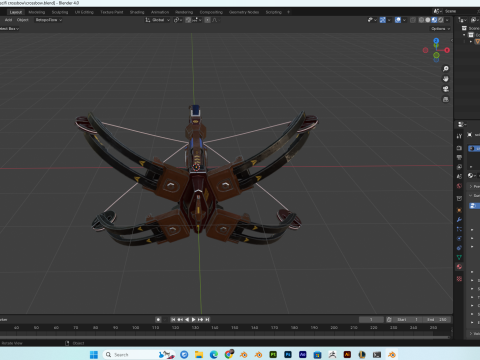Collapse the Collection row in outliner

click(464, 35)
